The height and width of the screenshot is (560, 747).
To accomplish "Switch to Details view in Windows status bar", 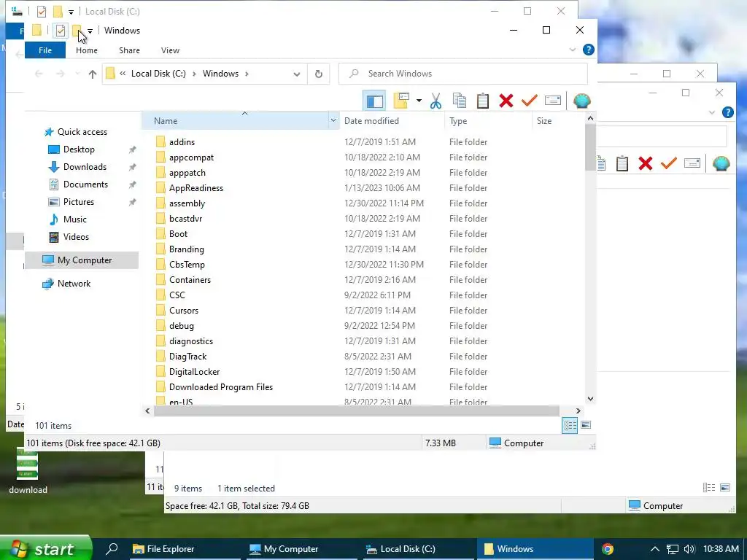I will [x=570, y=425].
